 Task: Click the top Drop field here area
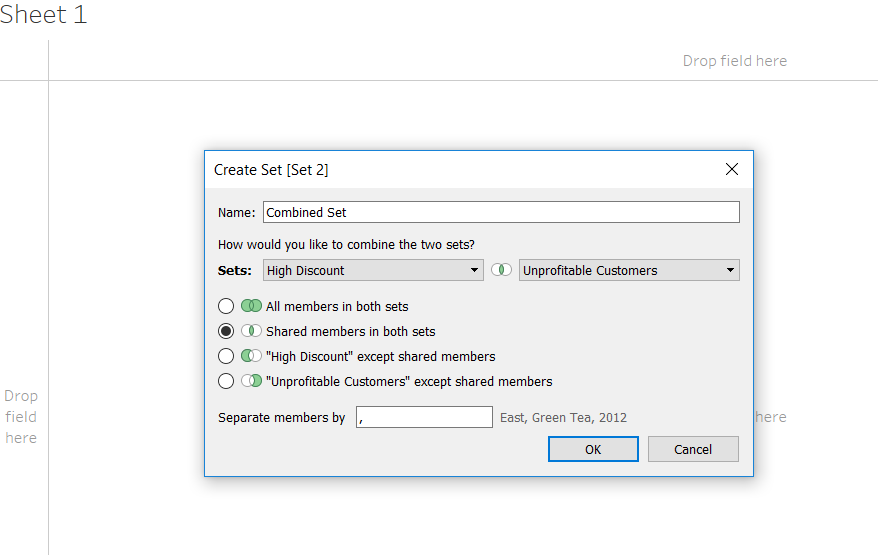[734, 61]
